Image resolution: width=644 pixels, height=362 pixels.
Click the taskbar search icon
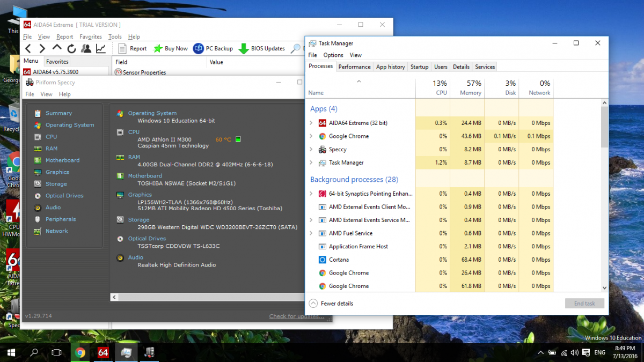[x=34, y=352]
